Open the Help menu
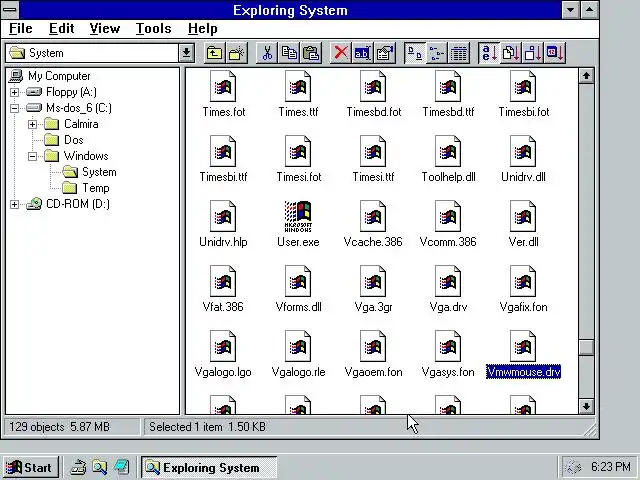This screenshot has width=640, height=480. 202,29
